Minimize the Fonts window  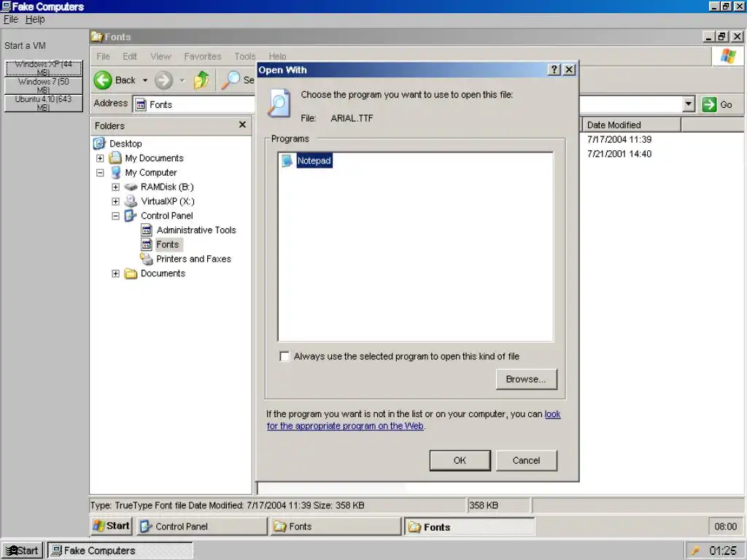tap(709, 36)
